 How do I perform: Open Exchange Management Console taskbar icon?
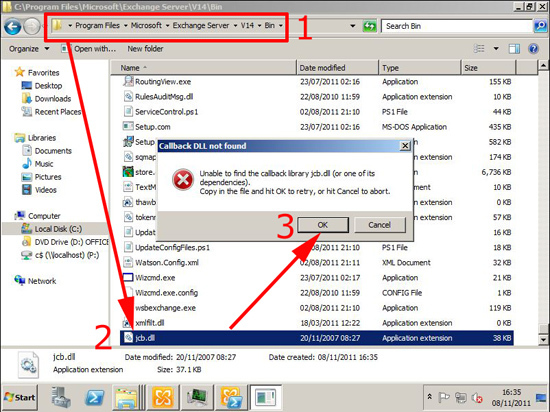coord(163,397)
